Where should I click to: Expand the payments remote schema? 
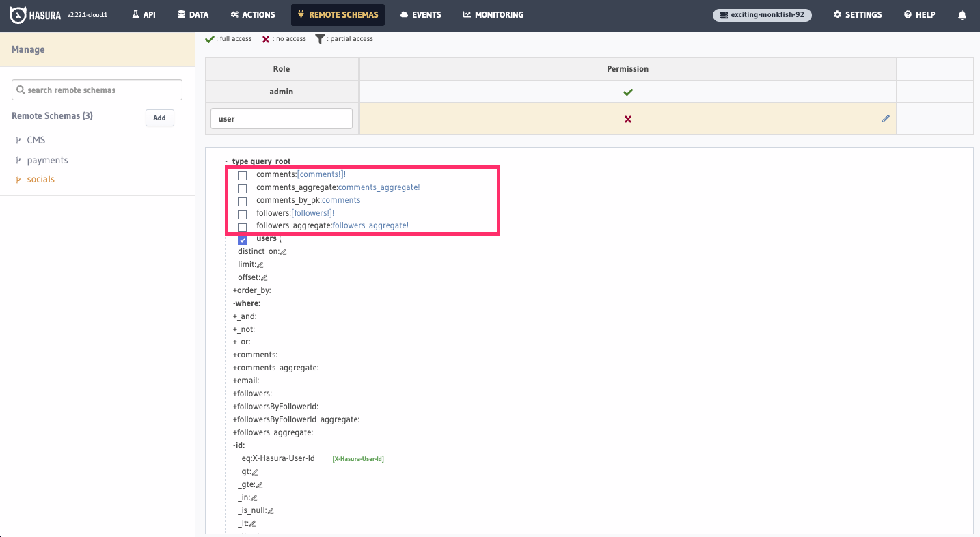tap(19, 160)
